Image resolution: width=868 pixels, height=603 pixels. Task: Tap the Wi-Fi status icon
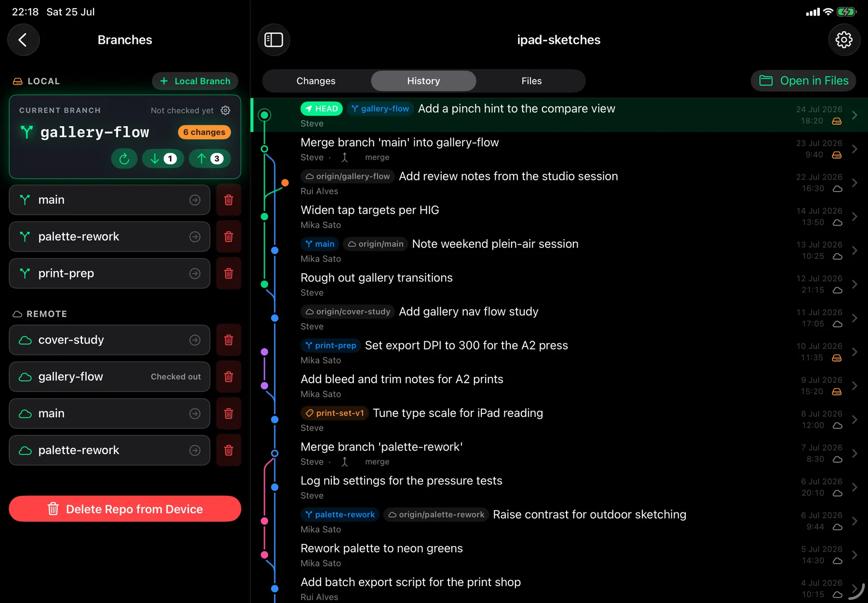pos(828,12)
